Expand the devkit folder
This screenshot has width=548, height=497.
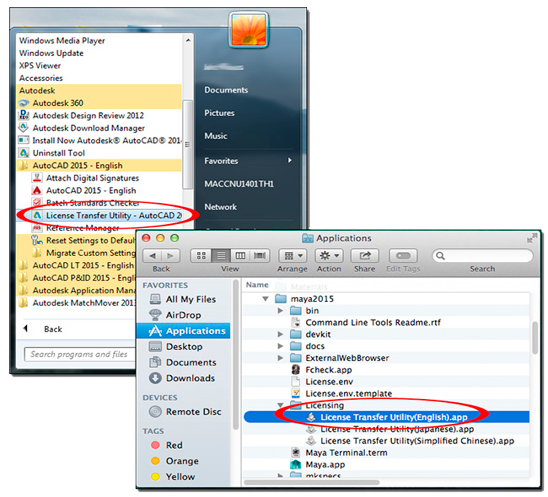(x=280, y=334)
